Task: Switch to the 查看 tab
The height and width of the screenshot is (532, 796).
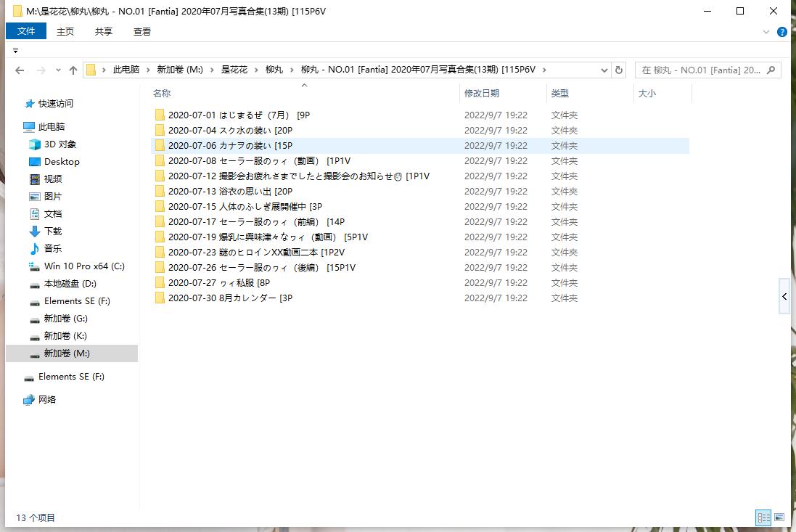Action: pyautogui.click(x=142, y=31)
